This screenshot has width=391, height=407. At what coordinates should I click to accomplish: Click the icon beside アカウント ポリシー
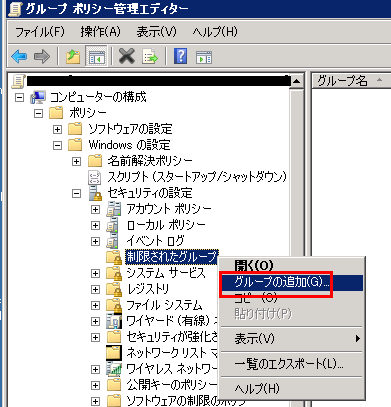click(113, 209)
